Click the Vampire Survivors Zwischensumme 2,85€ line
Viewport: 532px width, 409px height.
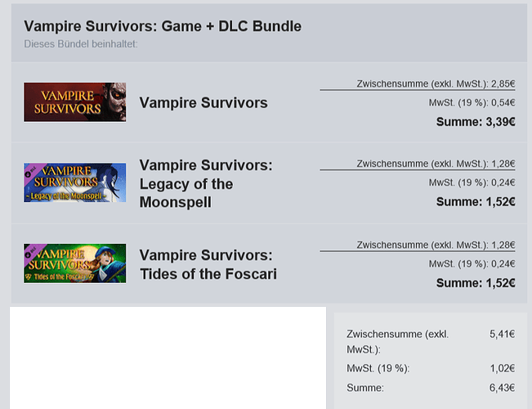point(436,83)
